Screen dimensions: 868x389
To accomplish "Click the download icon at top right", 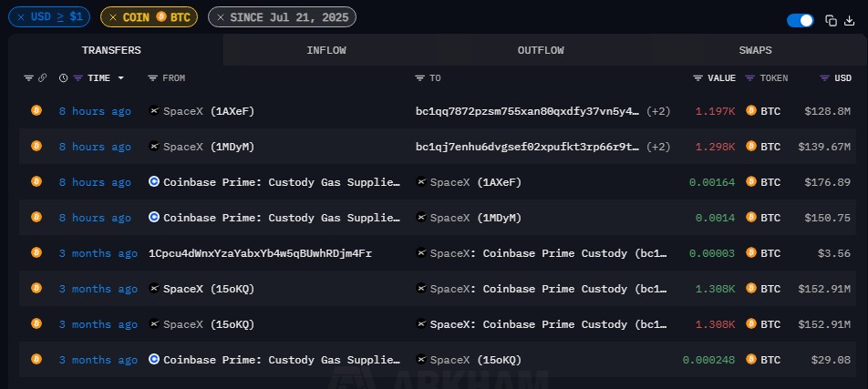I will (x=850, y=20).
